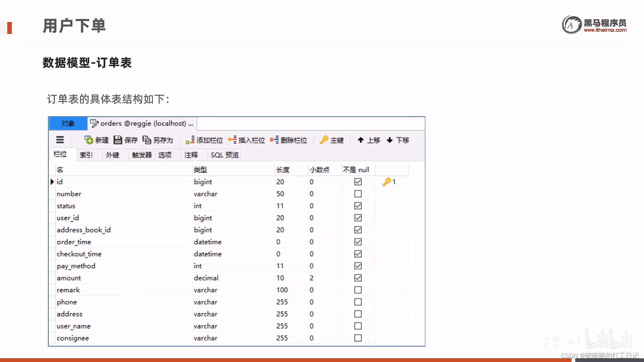Click the 上移 (Move Up) arrow
This screenshot has height=362, width=644.
coord(361,140)
